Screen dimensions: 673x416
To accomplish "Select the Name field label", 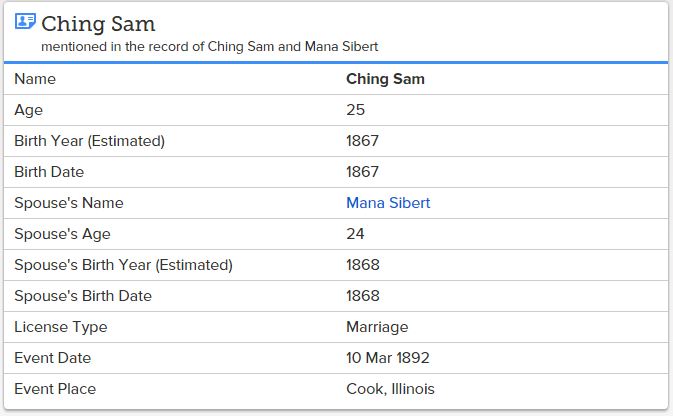I will pyautogui.click(x=35, y=79).
